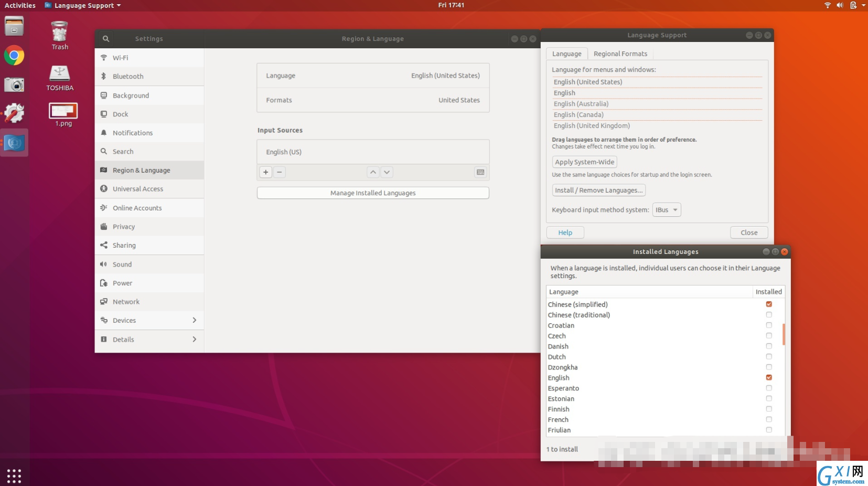Click Install / Remove Languages button
Viewport: 868px width, 486px height.
point(599,191)
